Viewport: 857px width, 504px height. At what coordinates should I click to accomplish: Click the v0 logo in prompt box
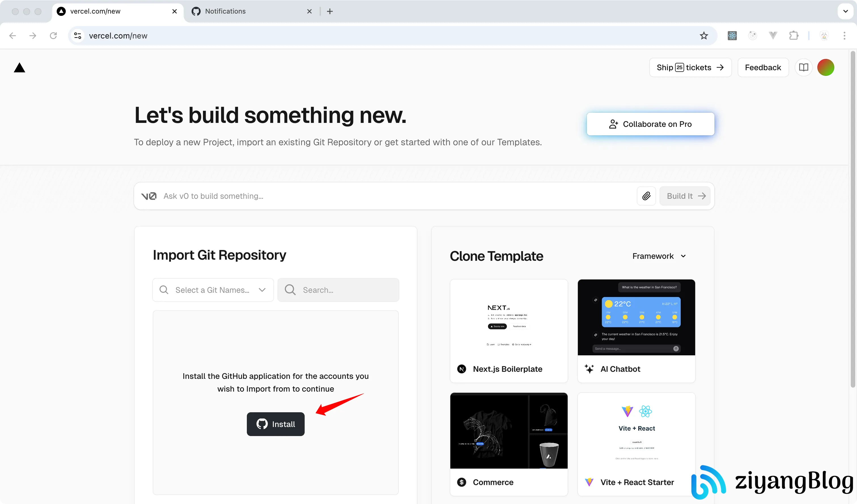point(149,196)
